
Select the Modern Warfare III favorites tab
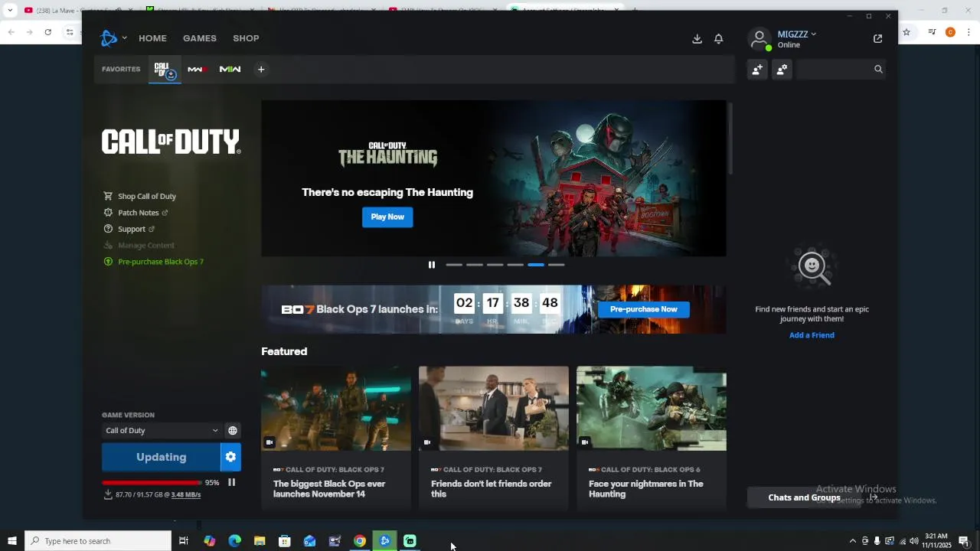point(197,70)
